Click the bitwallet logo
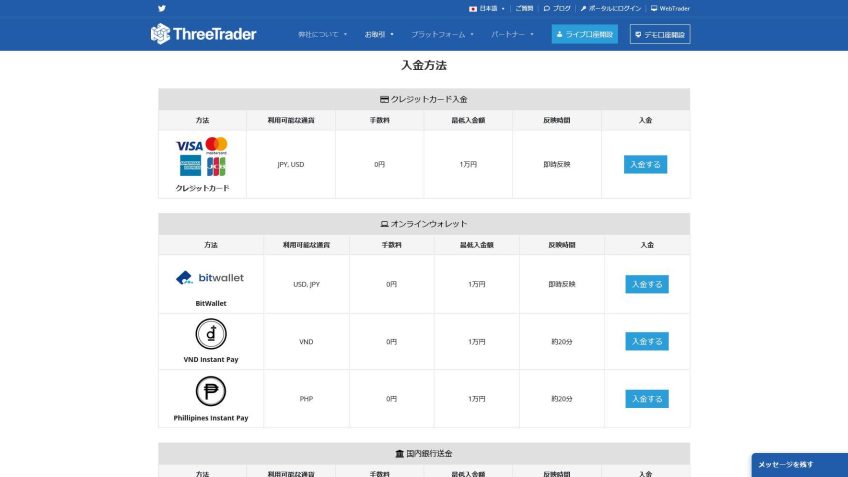This screenshot has height=477, width=848. point(210,277)
